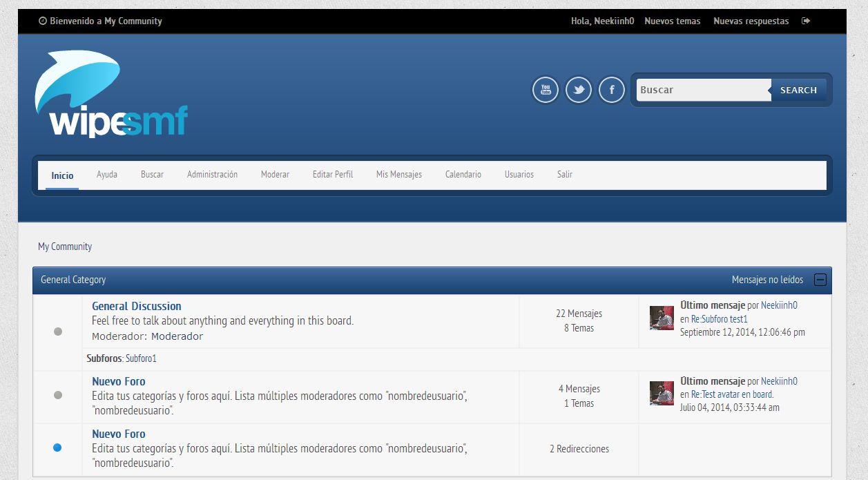Open the Administración menu
Screen dimensions: 868x480
(212, 175)
